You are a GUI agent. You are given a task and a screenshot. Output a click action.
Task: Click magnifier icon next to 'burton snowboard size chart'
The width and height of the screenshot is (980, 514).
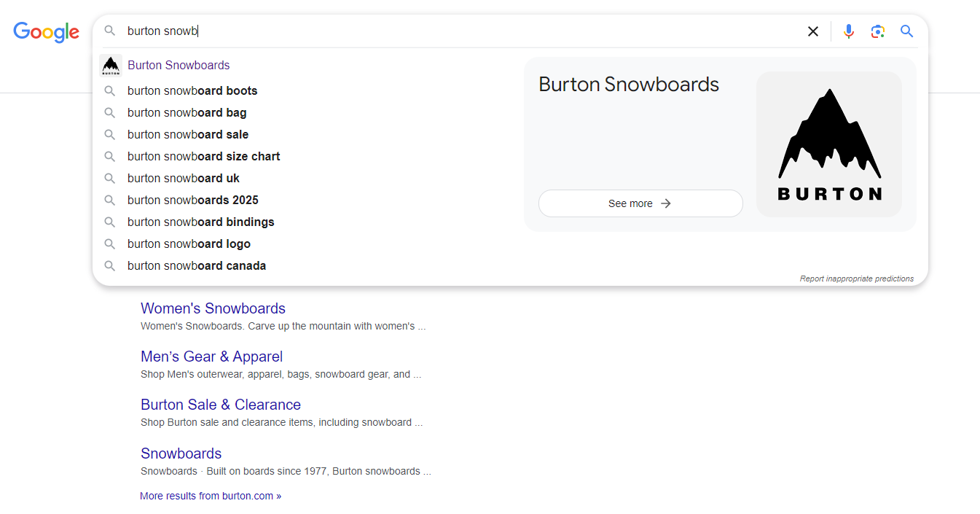tap(110, 157)
